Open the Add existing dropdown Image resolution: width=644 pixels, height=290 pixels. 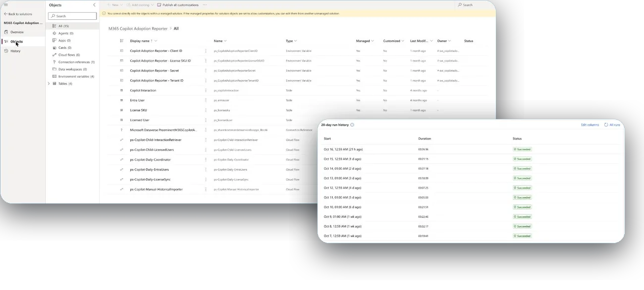(140, 5)
